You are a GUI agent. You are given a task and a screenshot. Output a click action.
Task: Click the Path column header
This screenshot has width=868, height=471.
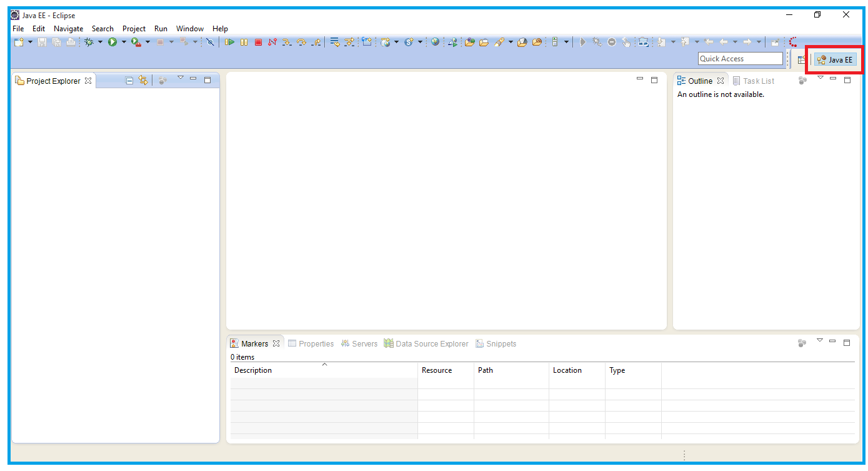[511, 370]
